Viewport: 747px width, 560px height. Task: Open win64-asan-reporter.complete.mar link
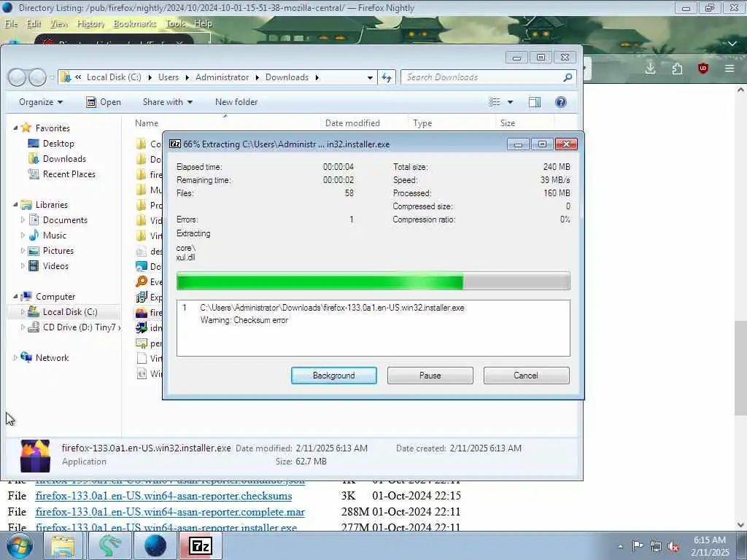[x=170, y=512]
